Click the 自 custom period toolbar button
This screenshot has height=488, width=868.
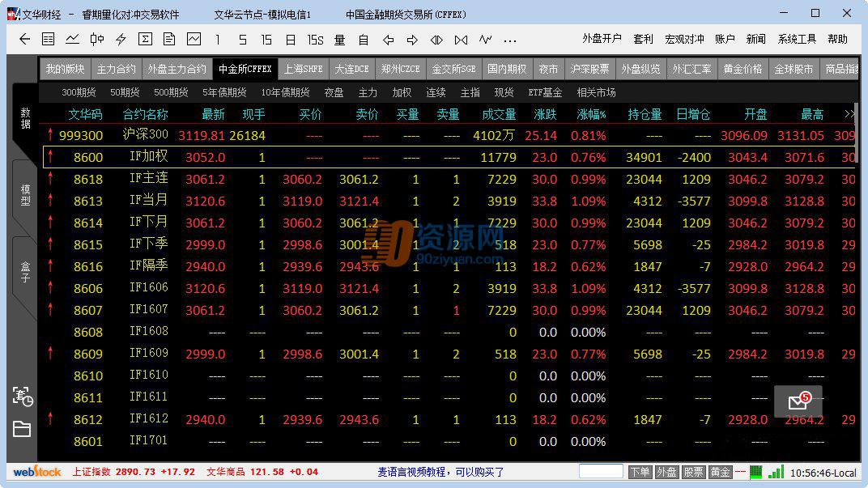pyautogui.click(x=364, y=40)
